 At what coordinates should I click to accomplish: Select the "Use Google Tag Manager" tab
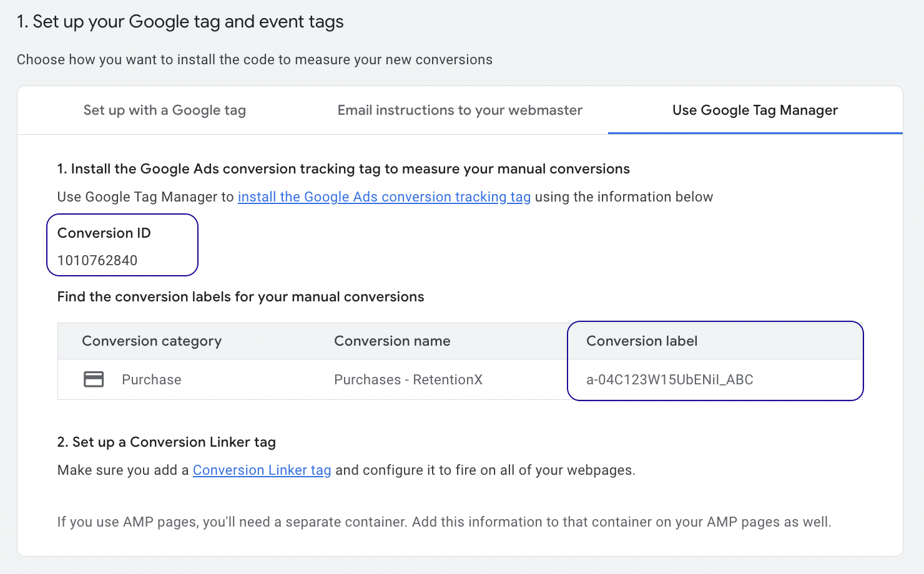[x=755, y=110]
